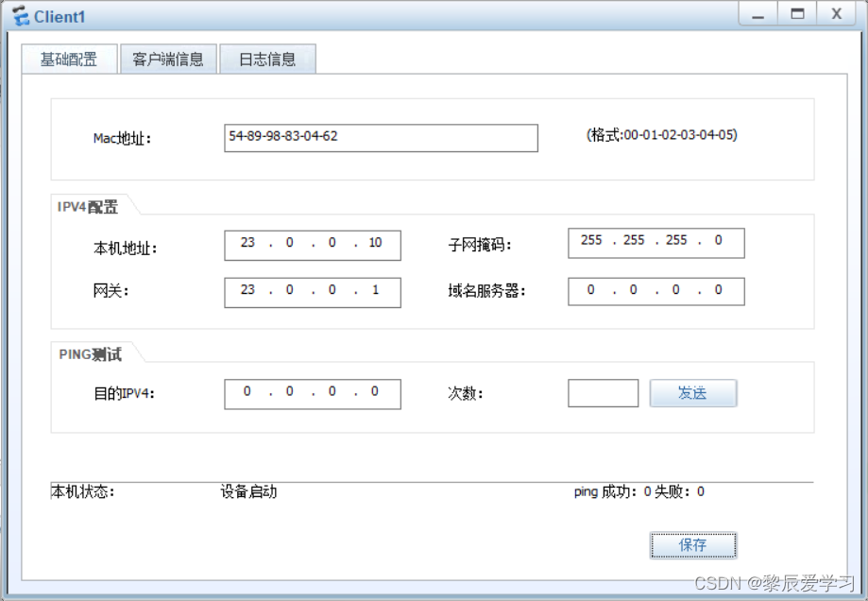Click the PING测试 section header
This screenshot has height=601, width=868.
click(x=90, y=354)
